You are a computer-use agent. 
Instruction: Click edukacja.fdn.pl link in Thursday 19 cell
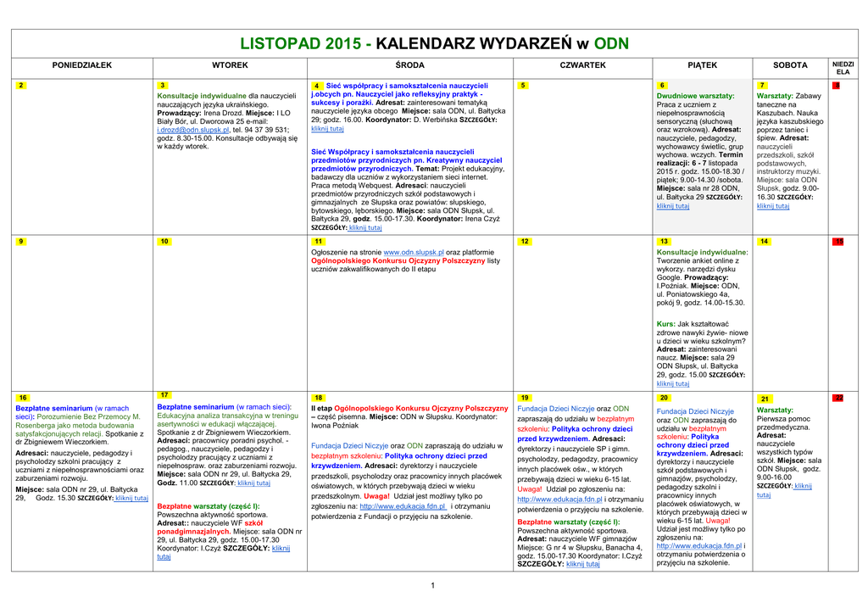pyautogui.click(x=558, y=500)
